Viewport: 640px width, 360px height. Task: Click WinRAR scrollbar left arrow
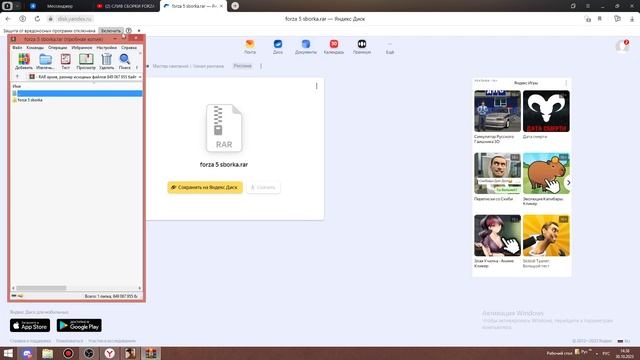coord(13,288)
